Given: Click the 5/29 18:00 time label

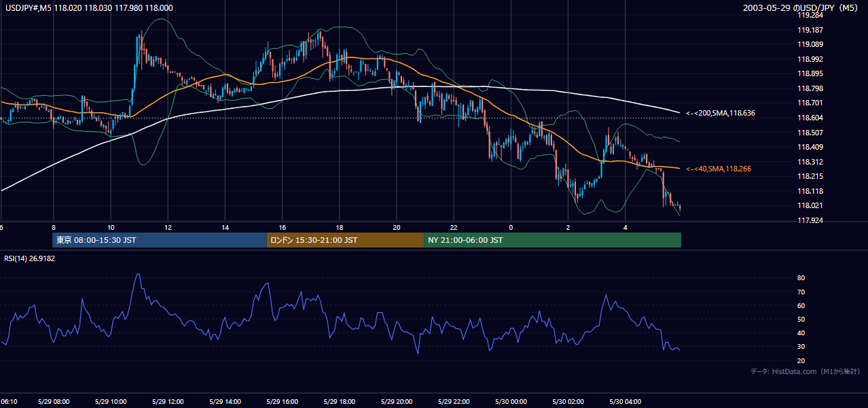Looking at the screenshot, I should click(340, 402).
